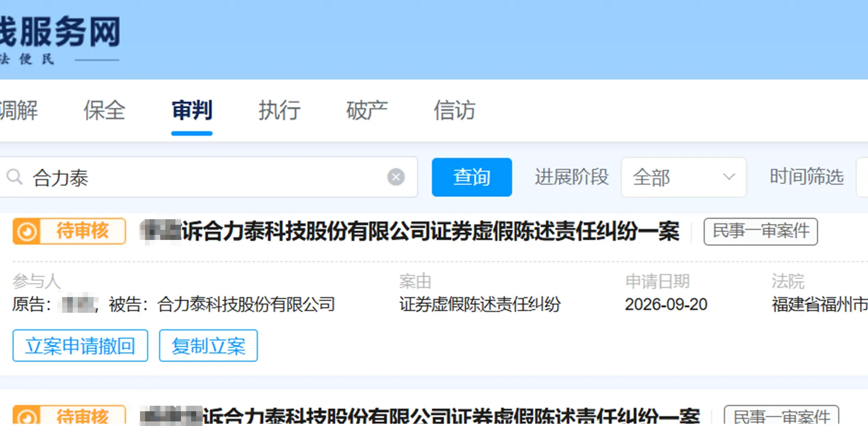Click defendant 合力泰科技股份有限公司 in participants
The height and width of the screenshot is (426, 868).
246,304
